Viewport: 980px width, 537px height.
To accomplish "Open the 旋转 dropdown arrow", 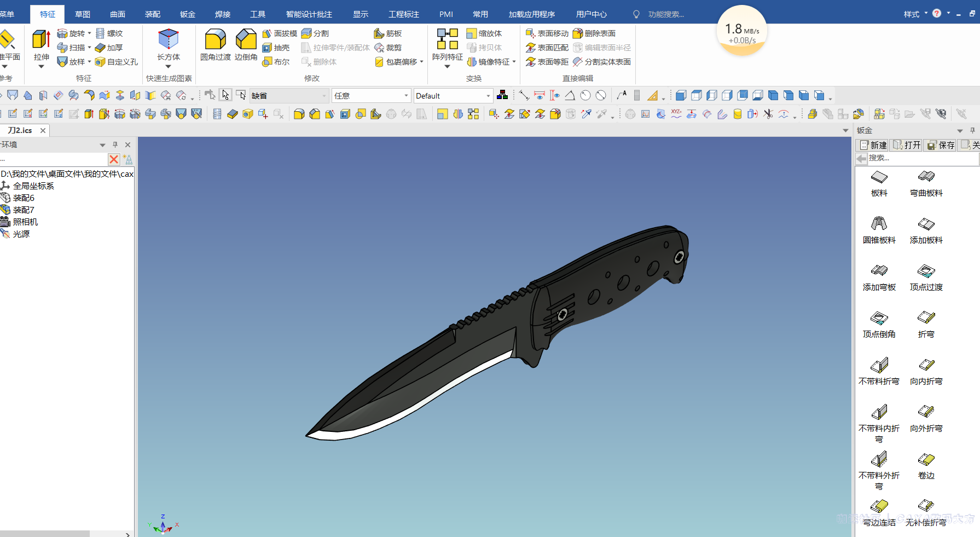I will click(x=89, y=33).
